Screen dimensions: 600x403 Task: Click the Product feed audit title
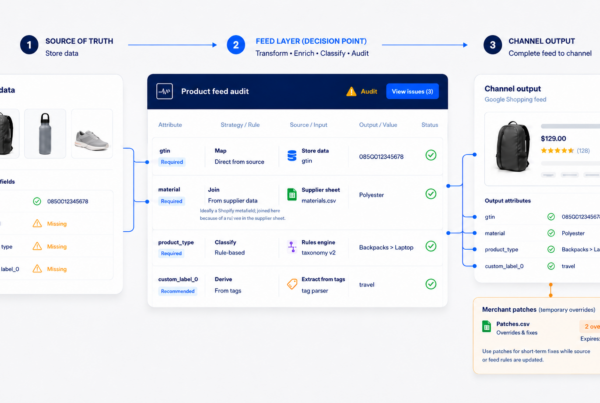(x=215, y=91)
